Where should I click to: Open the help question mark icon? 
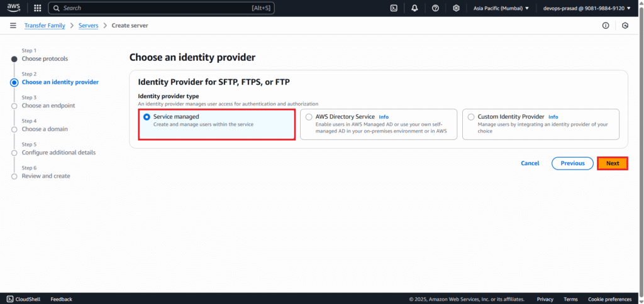435,8
